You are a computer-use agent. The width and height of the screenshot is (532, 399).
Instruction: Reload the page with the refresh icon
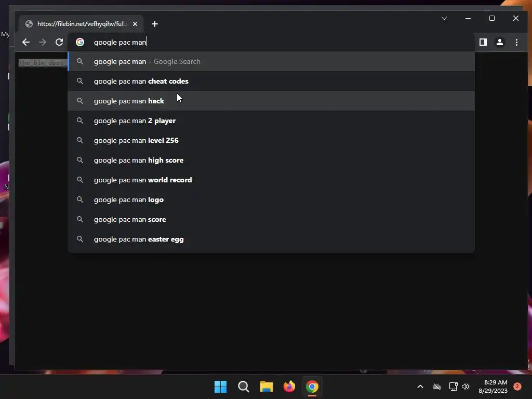[x=59, y=42]
